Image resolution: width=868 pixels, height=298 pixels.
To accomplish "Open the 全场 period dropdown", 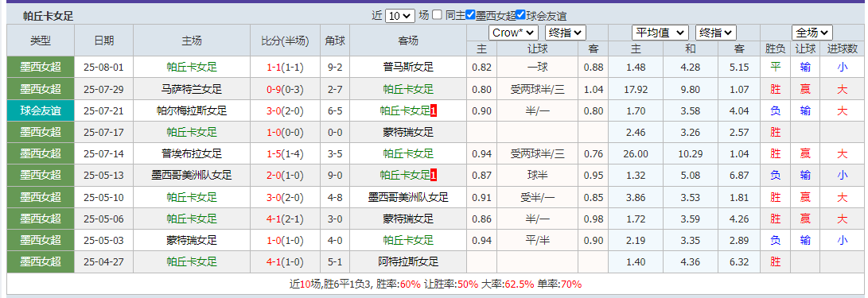I will [x=812, y=33].
